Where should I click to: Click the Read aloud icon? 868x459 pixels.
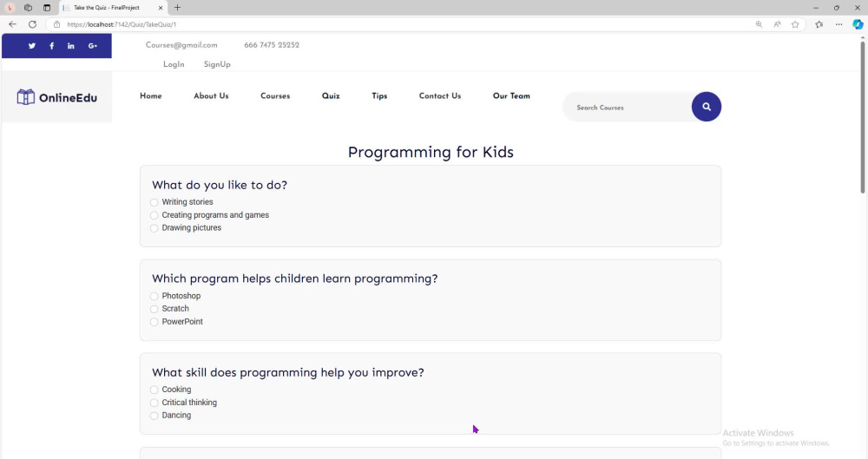pyautogui.click(x=777, y=24)
